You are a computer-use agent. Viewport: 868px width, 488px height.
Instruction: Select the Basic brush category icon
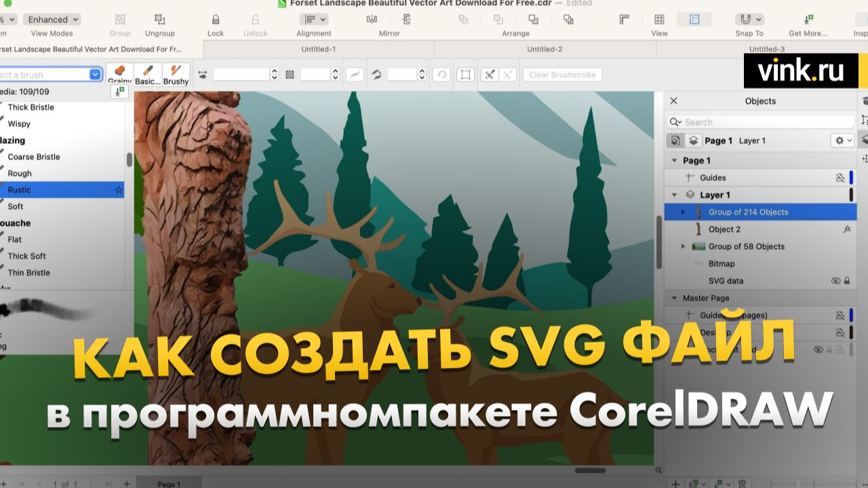pos(148,74)
